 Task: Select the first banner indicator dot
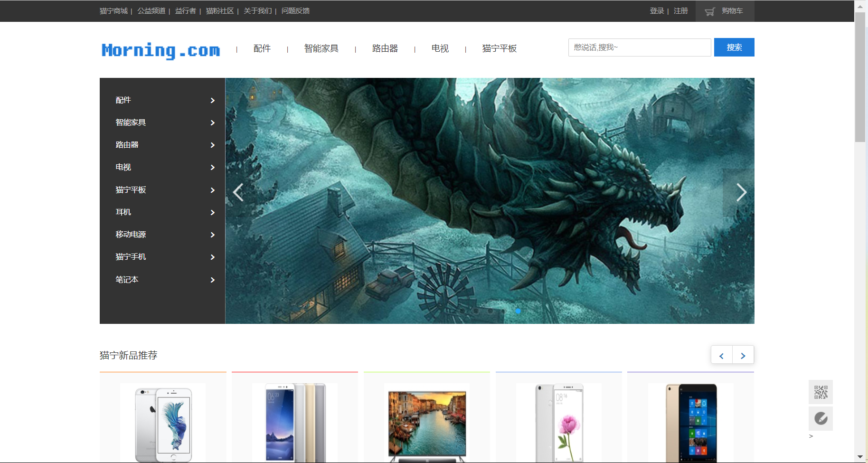[x=462, y=311]
